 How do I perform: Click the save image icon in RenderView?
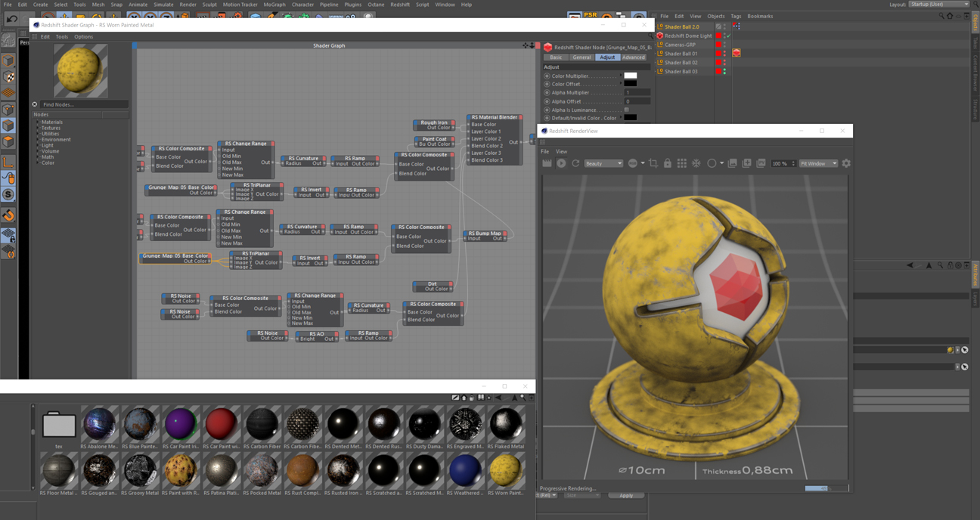[732, 163]
